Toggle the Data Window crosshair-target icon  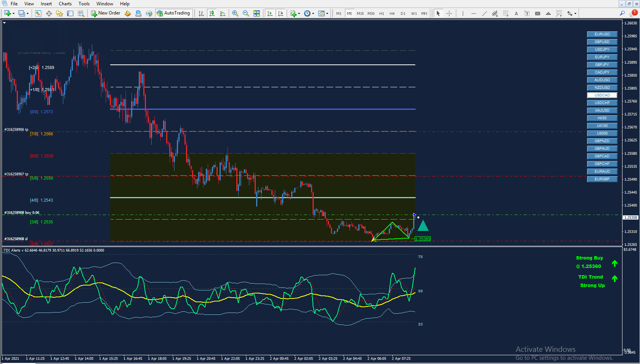(x=49, y=13)
